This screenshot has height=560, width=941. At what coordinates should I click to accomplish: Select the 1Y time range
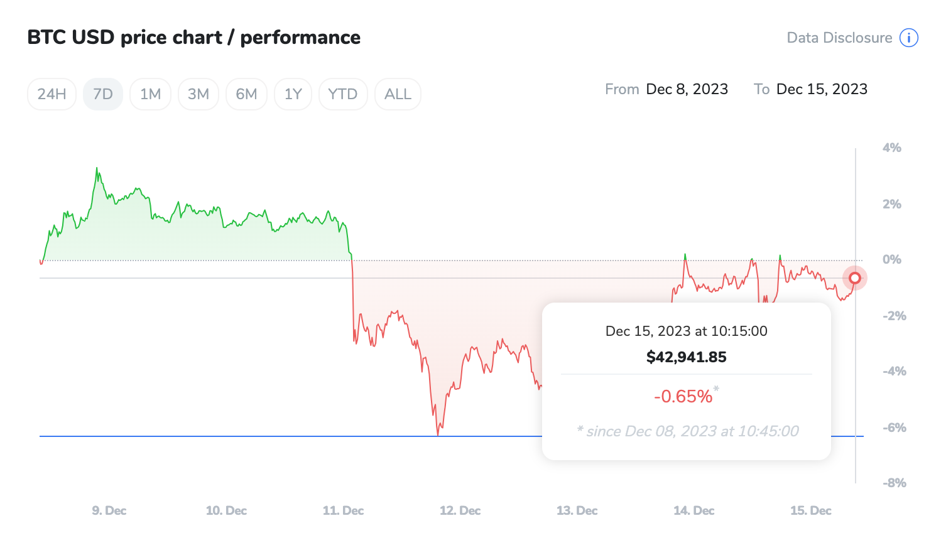tap(293, 94)
